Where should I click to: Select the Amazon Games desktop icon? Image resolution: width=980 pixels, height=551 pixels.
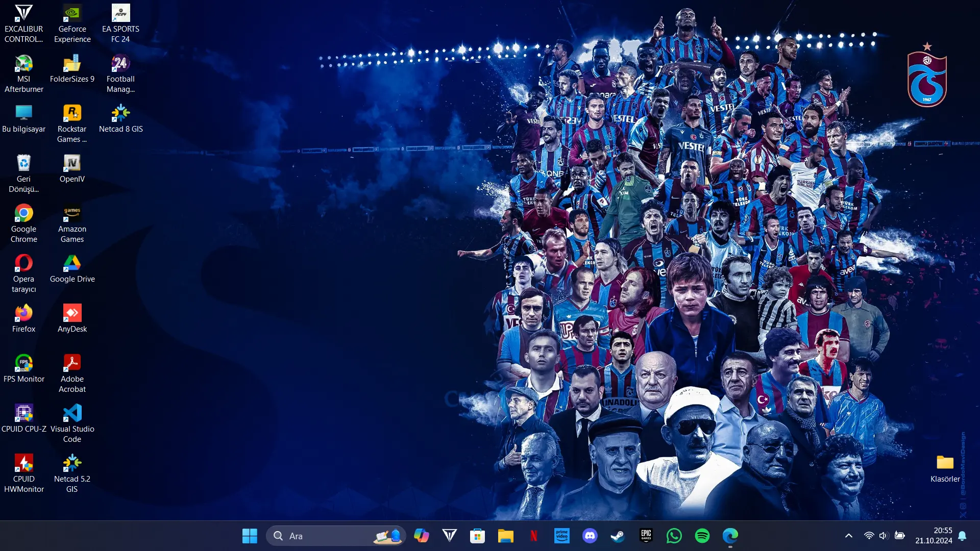[x=72, y=223]
